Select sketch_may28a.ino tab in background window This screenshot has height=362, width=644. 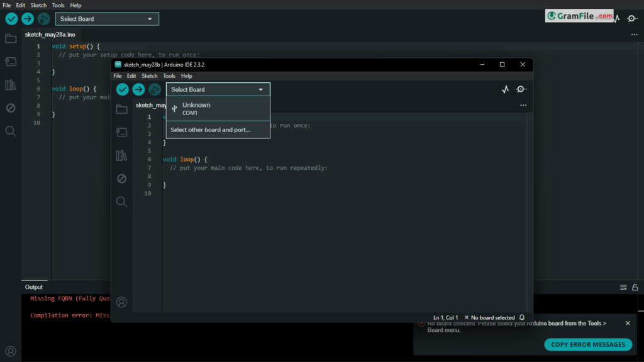50,35
